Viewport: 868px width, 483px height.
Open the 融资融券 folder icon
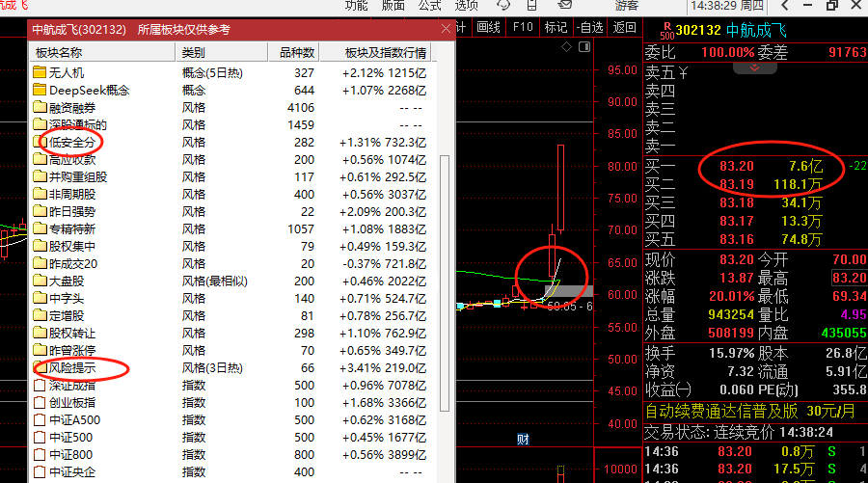coord(40,107)
